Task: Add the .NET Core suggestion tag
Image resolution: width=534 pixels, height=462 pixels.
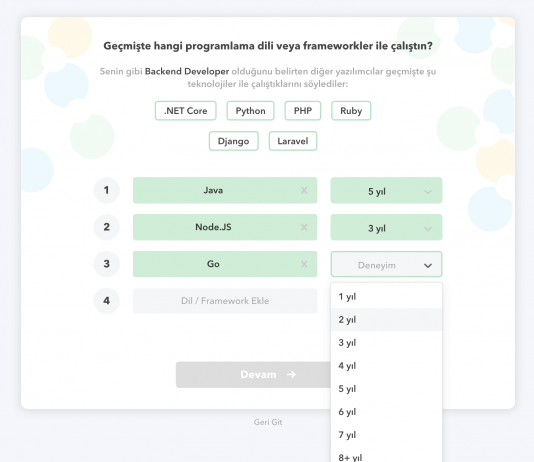Action: pos(186,111)
